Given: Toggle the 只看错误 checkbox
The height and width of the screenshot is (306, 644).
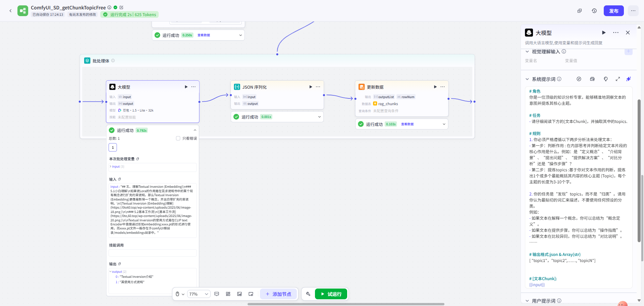Looking at the screenshot, I should (178, 138).
